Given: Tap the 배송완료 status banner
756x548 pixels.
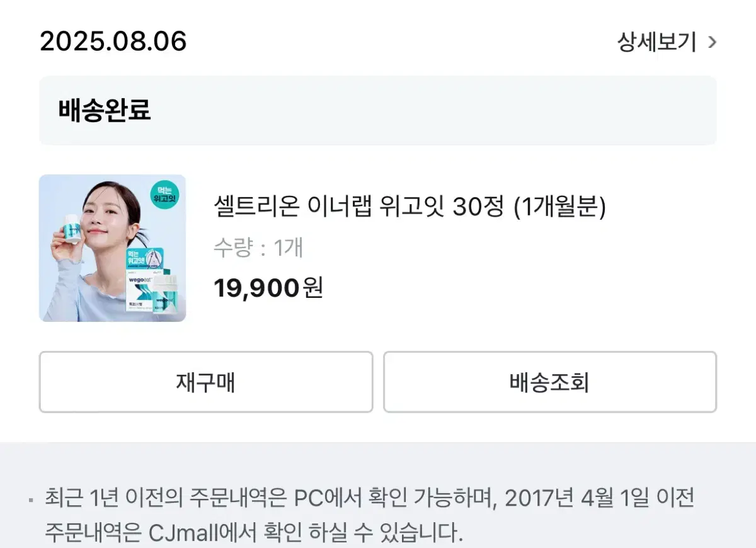Looking at the screenshot, I should click(x=377, y=110).
